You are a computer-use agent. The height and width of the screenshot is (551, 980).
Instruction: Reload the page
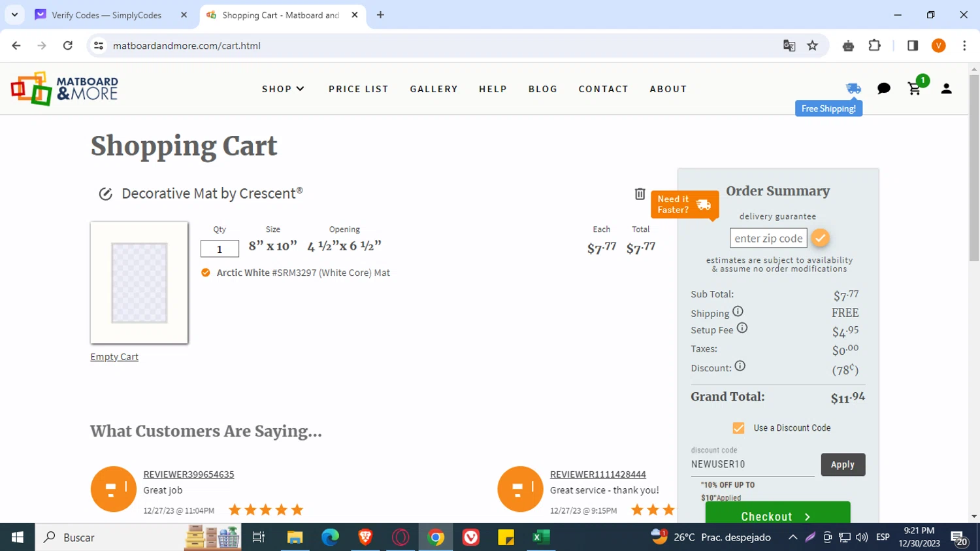tap(67, 45)
